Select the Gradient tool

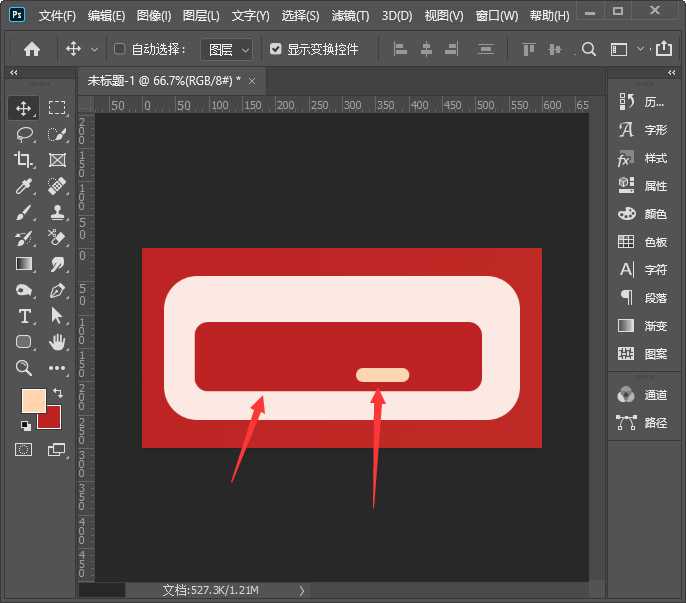(x=24, y=264)
